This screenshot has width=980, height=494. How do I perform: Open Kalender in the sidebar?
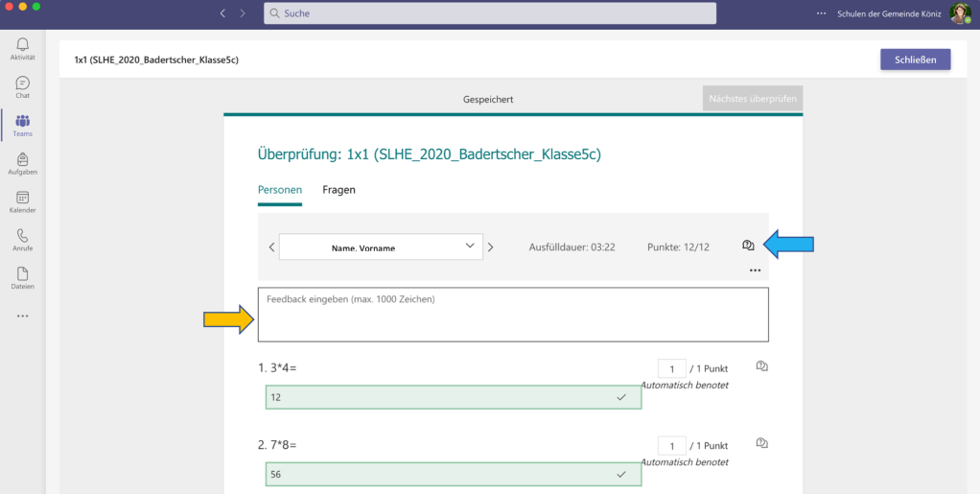click(22, 201)
